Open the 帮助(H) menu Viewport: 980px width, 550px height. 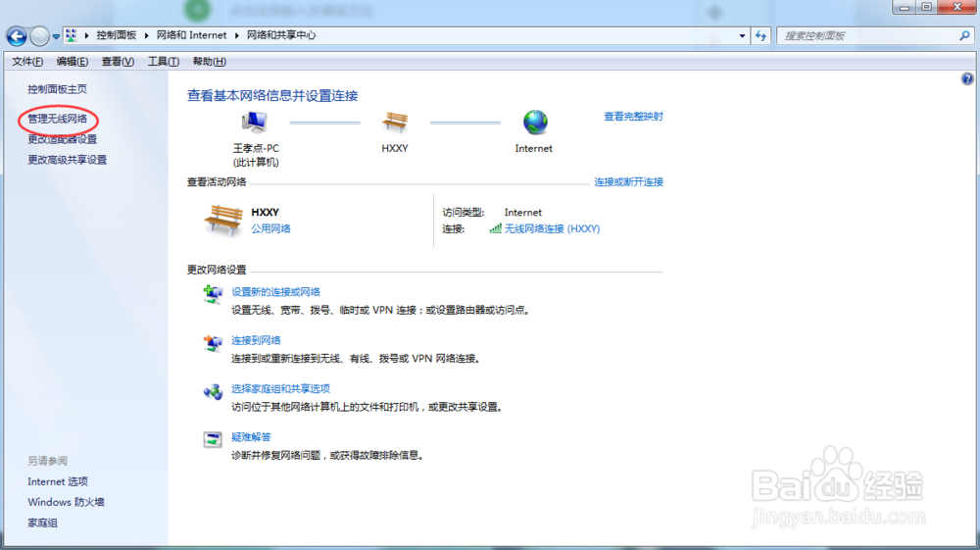click(210, 61)
